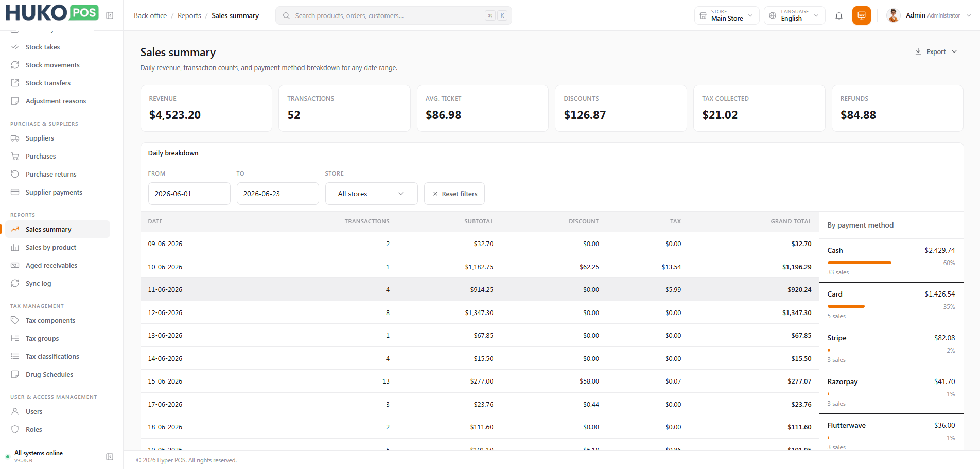Click the Sales summary trend icon

[x=15, y=229]
